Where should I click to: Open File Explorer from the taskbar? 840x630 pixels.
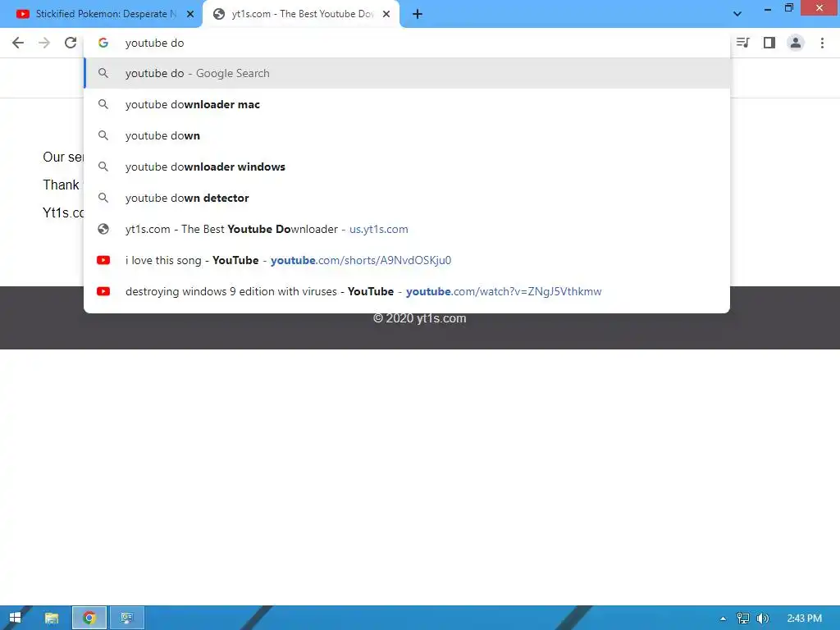tap(52, 618)
